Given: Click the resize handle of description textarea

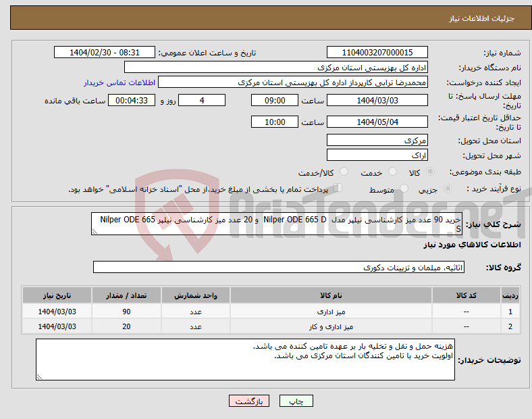Looking at the screenshot, I should pyautogui.click(x=95, y=232).
